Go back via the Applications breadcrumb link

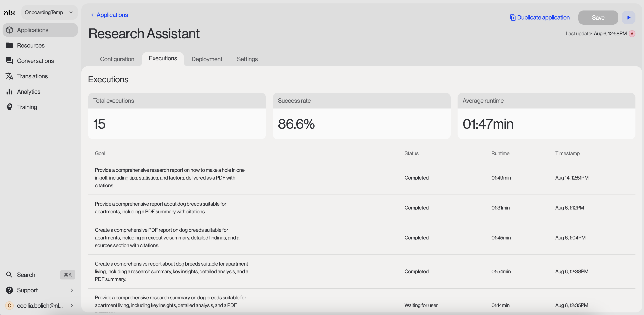click(112, 15)
